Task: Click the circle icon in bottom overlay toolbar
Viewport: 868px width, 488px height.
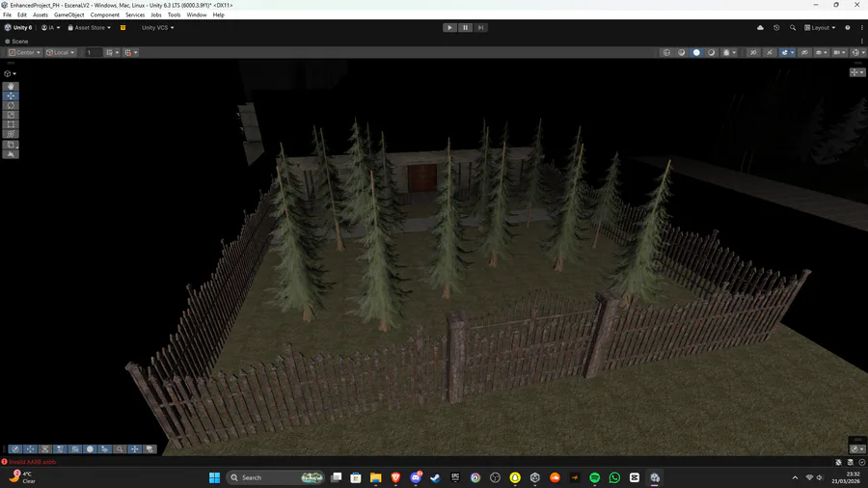Action: (x=90, y=449)
